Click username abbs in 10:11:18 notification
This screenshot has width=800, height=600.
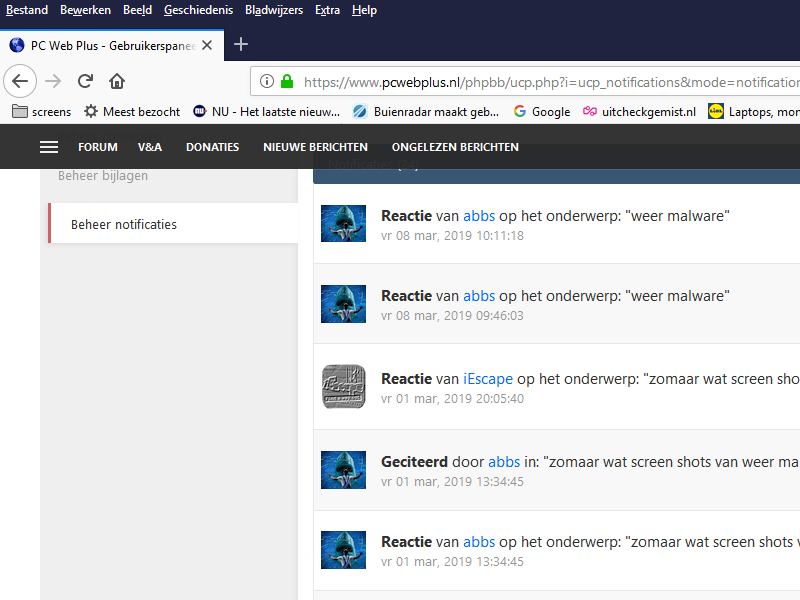pyautogui.click(x=479, y=216)
